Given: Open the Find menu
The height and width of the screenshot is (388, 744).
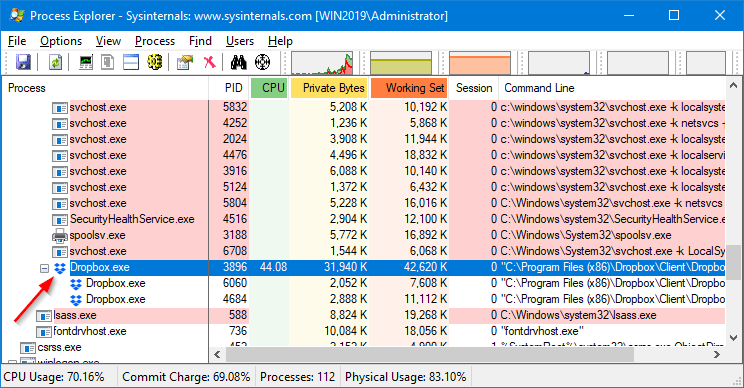Looking at the screenshot, I should click(200, 41).
